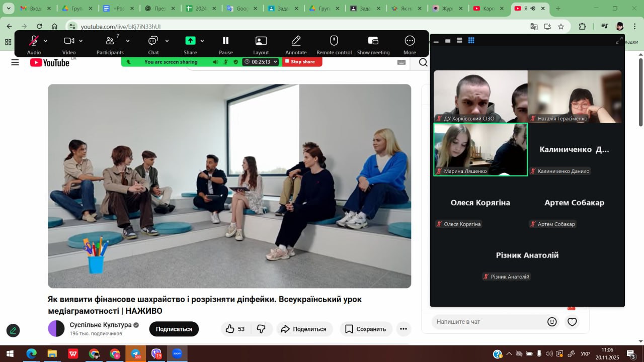Click the red Stop share button
644x362 pixels.
302,62
